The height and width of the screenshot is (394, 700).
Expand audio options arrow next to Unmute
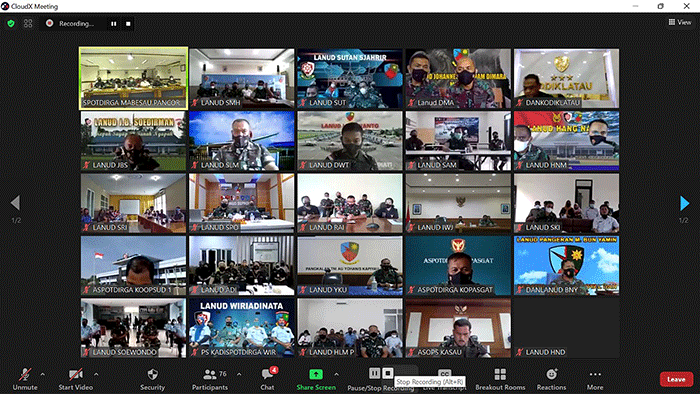(x=42, y=374)
